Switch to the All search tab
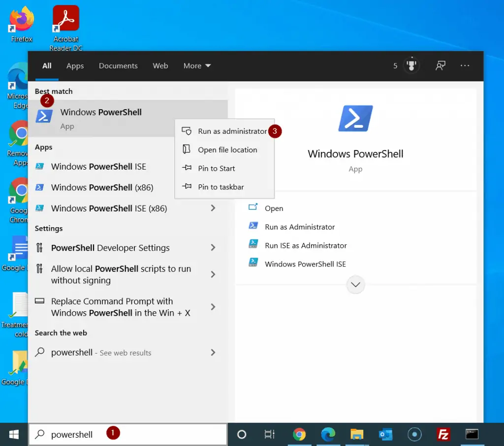The height and width of the screenshot is (446, 504). click(x=47, y=65)
